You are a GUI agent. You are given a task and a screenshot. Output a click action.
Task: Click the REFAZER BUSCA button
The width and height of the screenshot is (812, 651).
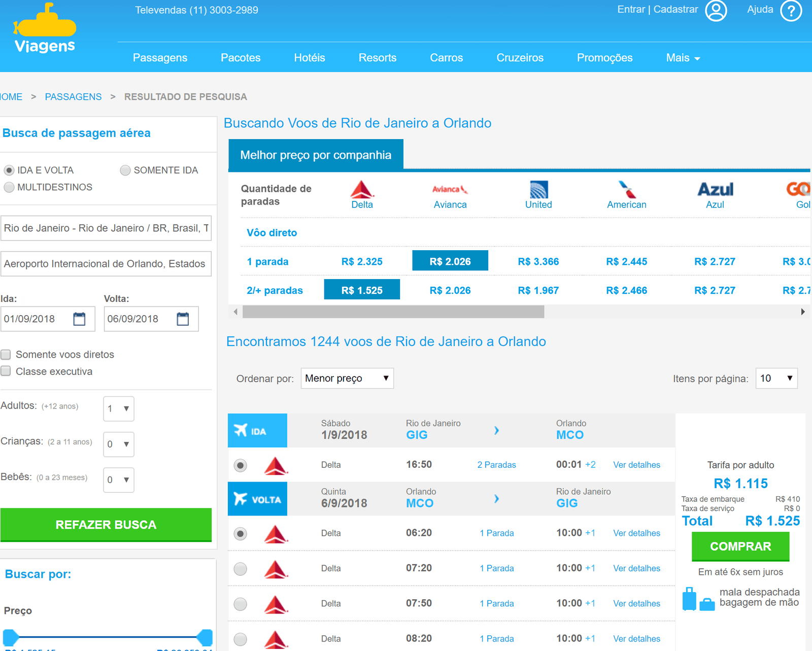[106, 525]
